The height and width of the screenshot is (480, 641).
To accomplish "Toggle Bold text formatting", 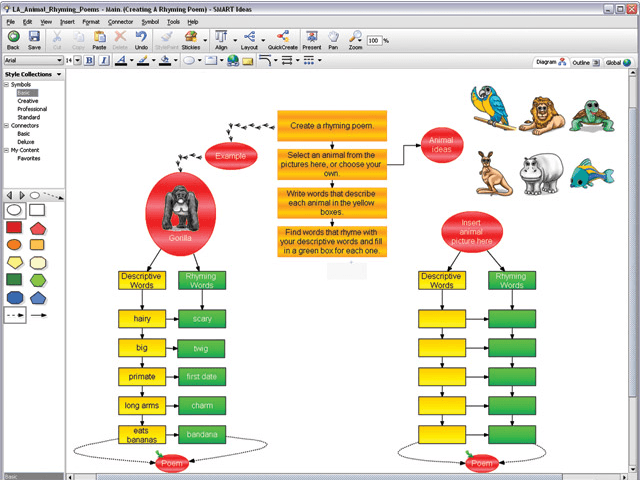I will click(x=89, y=61).
